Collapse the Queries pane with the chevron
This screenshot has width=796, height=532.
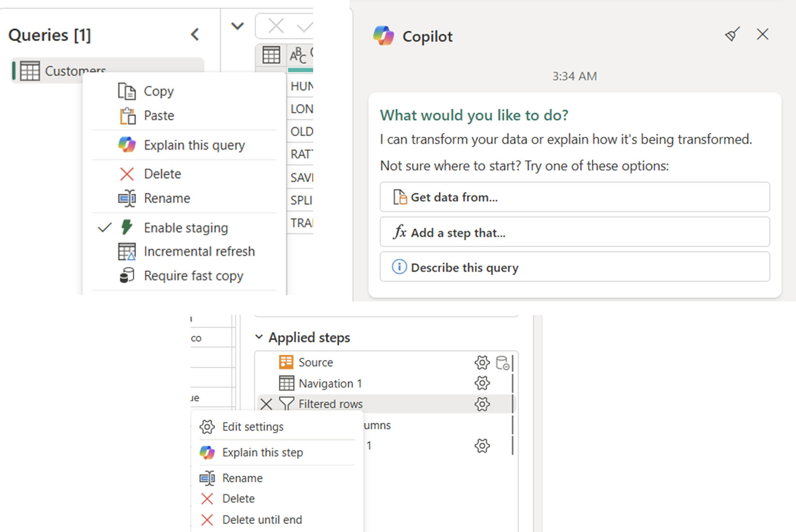[195, 34]
